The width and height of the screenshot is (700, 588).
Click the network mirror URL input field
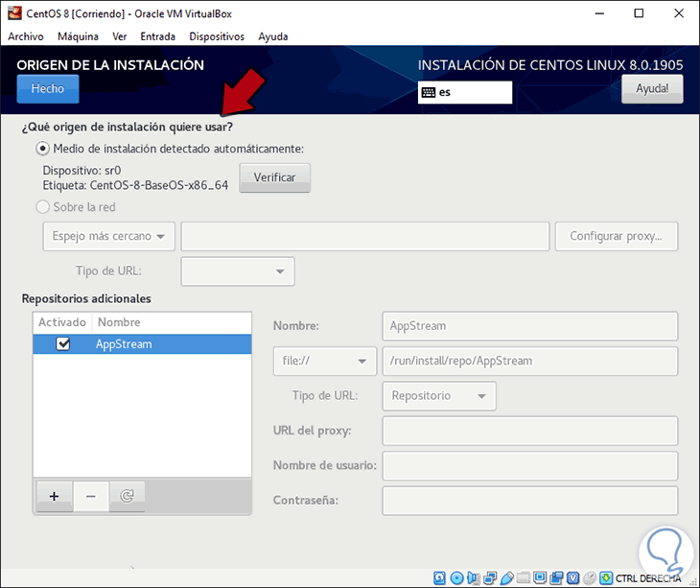tap(364, 236)
